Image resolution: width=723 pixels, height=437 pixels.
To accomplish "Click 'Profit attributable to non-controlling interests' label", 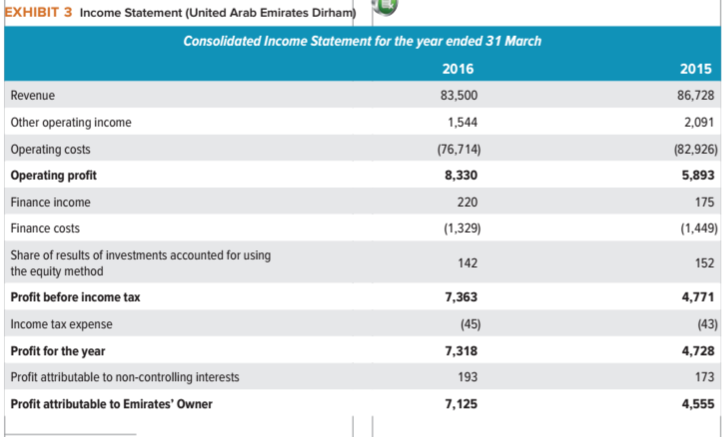I will (x=125, y=378).
